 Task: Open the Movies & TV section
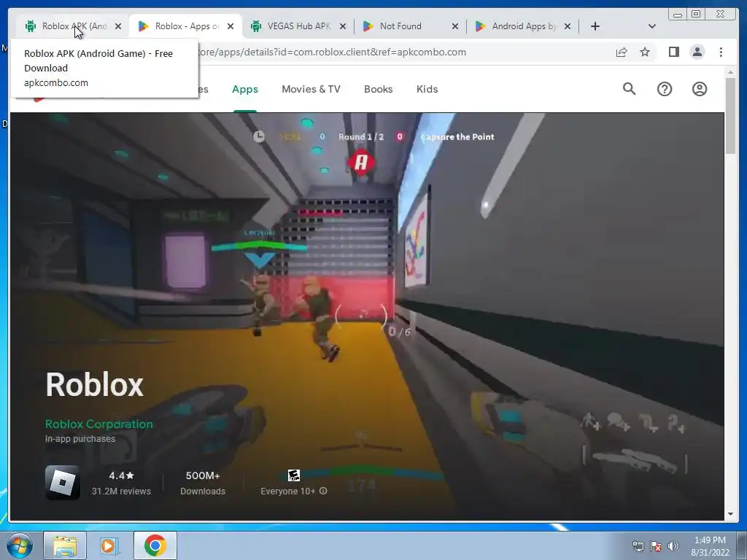[311, 89]
